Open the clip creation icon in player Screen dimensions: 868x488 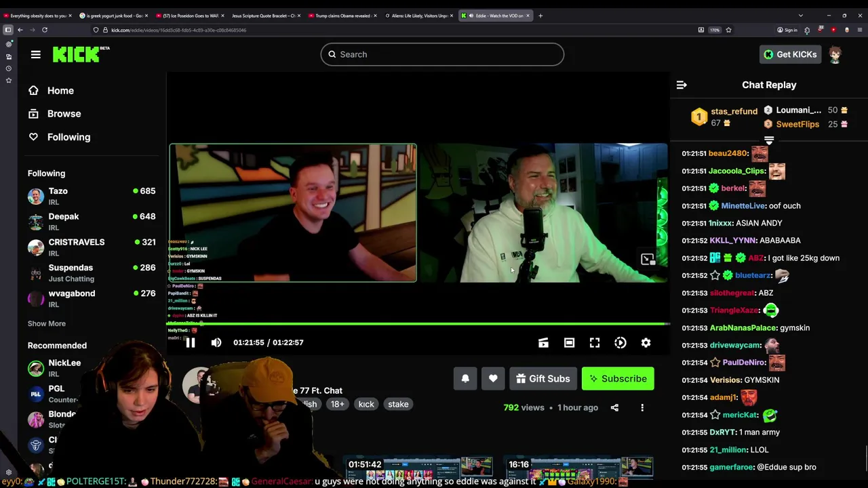coord(543,343)
